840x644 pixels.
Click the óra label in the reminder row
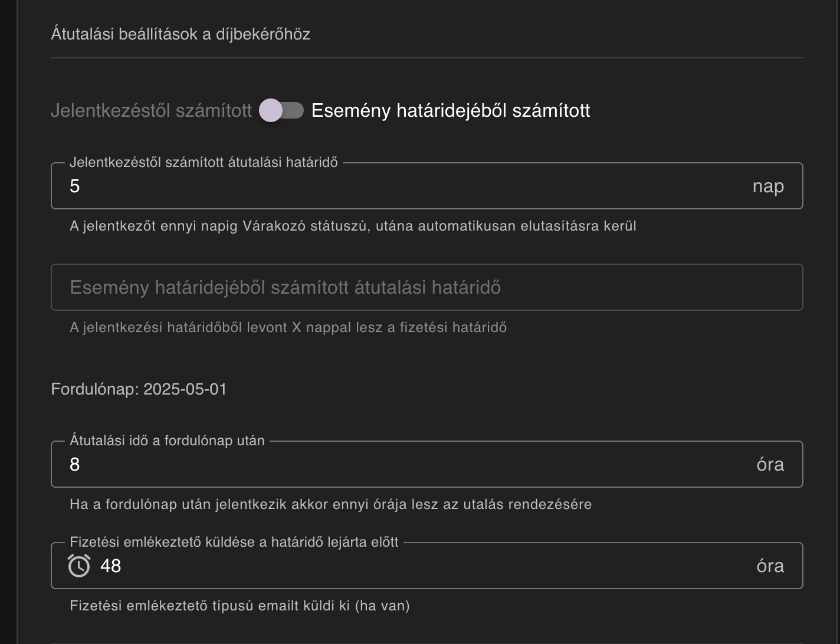(770, 566)
